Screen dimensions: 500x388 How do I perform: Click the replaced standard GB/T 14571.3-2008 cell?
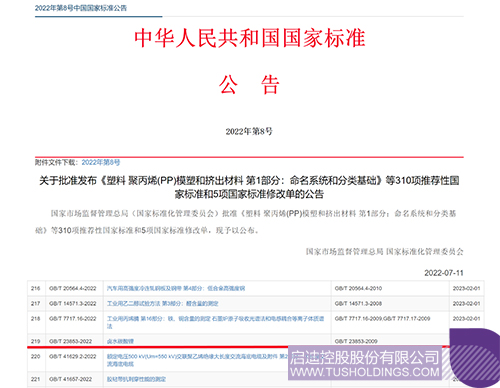point(358,304)
